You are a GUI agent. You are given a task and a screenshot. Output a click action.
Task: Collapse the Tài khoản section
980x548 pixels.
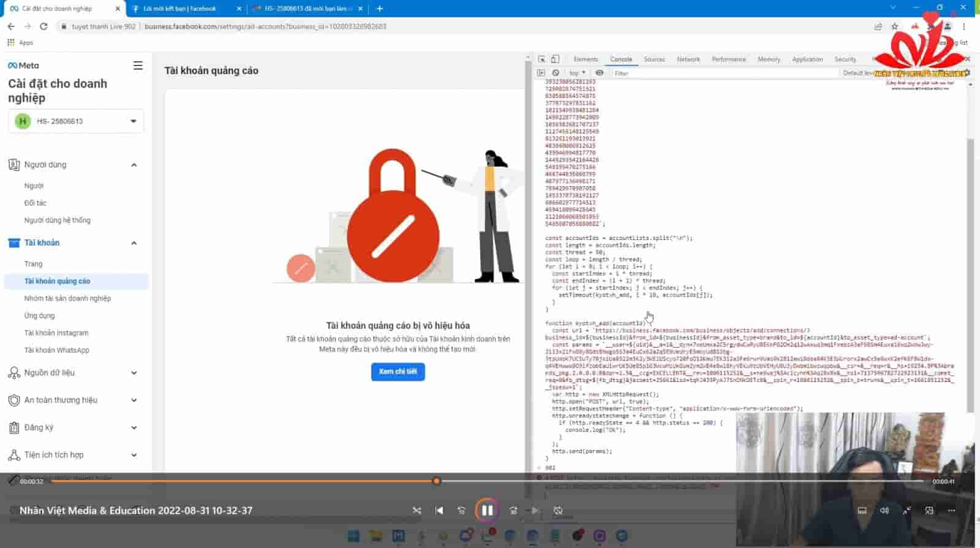[134, 243]
